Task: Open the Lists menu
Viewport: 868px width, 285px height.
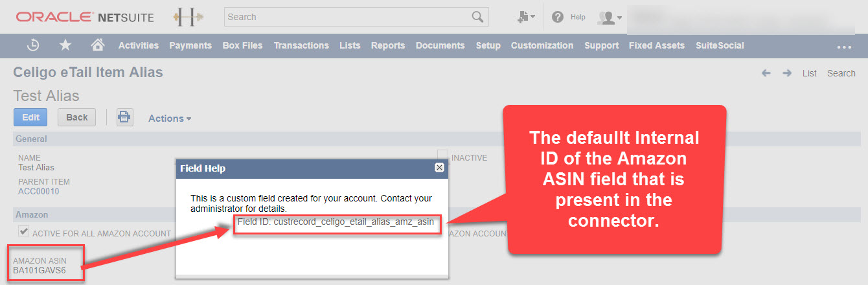Action: [x=350, y=45]
